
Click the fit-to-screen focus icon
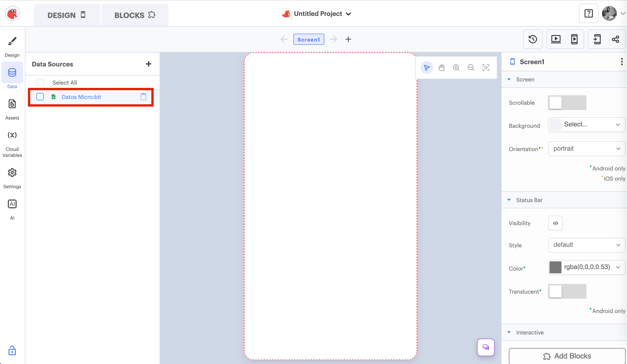(486, 67)
